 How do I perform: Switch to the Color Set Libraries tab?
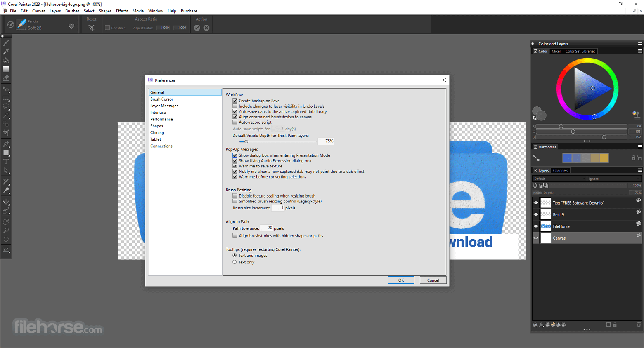580,51
